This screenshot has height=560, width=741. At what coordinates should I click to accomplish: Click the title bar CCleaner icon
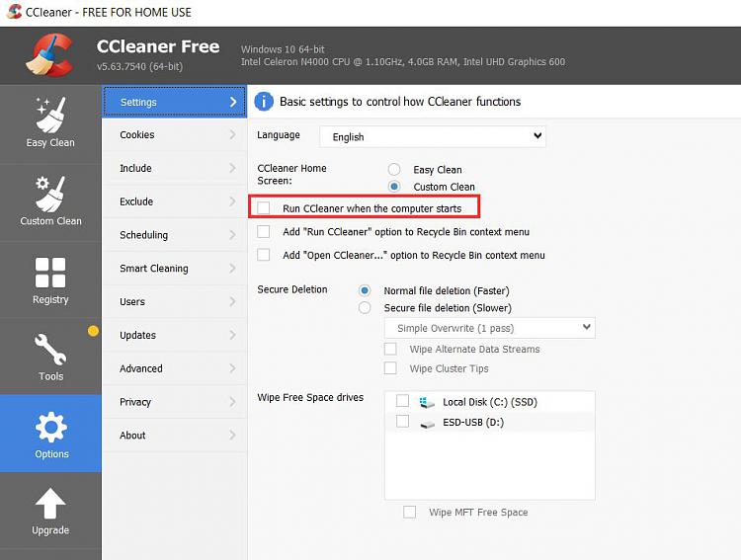click(x=14, y=11)
